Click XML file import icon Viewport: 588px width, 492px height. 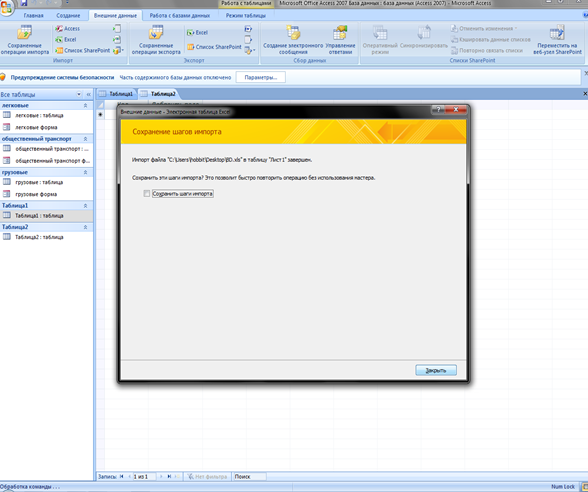[117, 39]
